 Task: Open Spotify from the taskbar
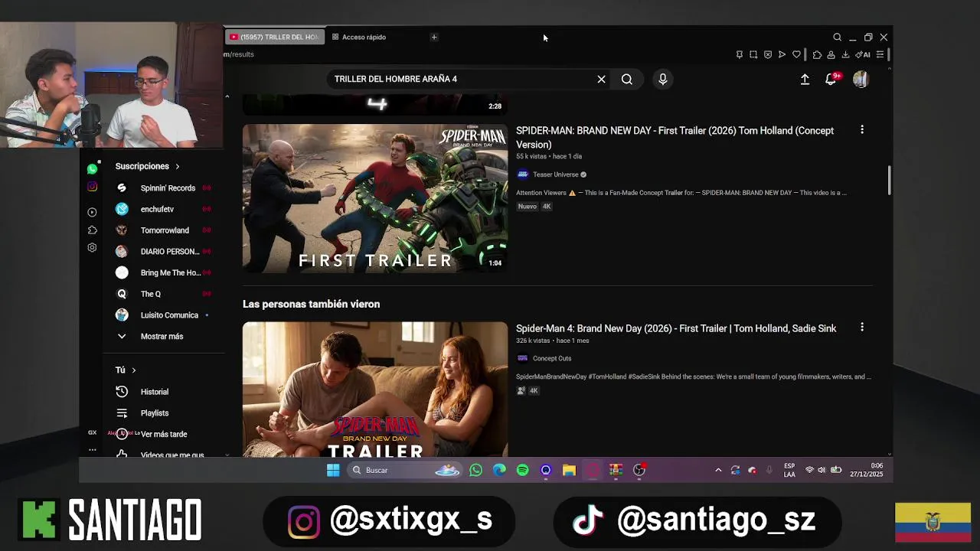click(522, 470)
